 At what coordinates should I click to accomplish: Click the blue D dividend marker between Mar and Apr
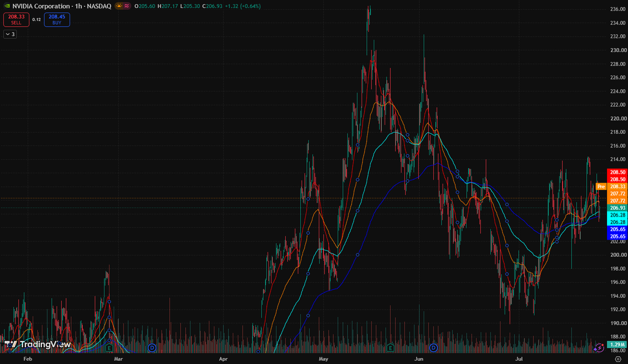coord(152,347)
